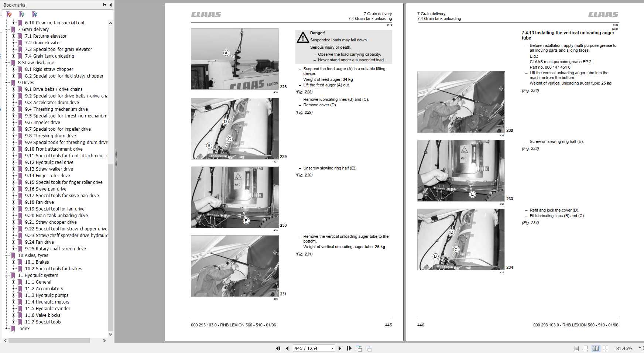Select bookmark 11.3 Hydraulic pumps
The image size is (644, 353).
[x=47, y=295]
